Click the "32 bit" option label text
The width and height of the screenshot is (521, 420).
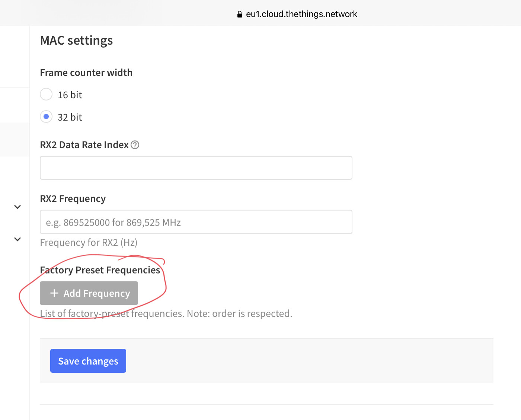point(70,117)
